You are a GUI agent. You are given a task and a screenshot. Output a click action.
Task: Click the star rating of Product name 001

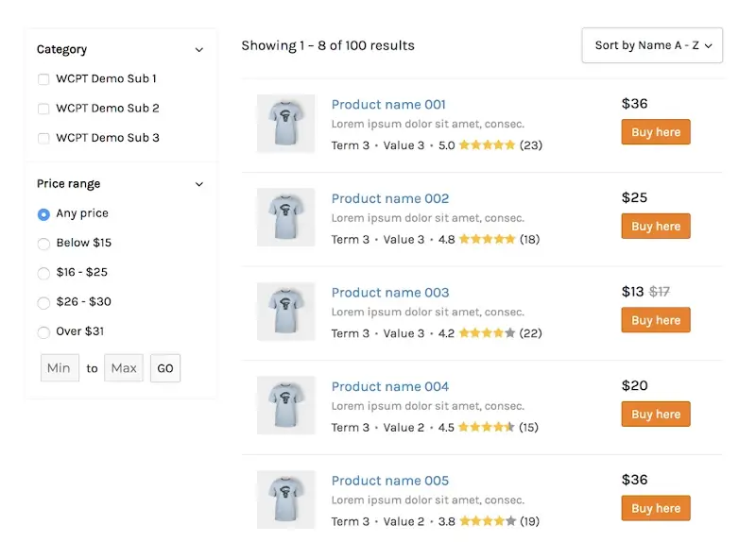pos(487,145)
